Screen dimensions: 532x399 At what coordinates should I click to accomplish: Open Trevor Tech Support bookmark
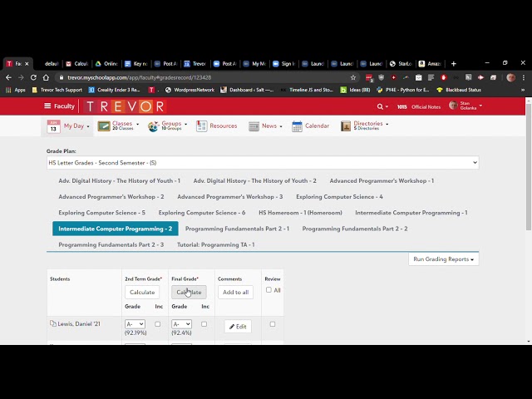click(57, 90)
